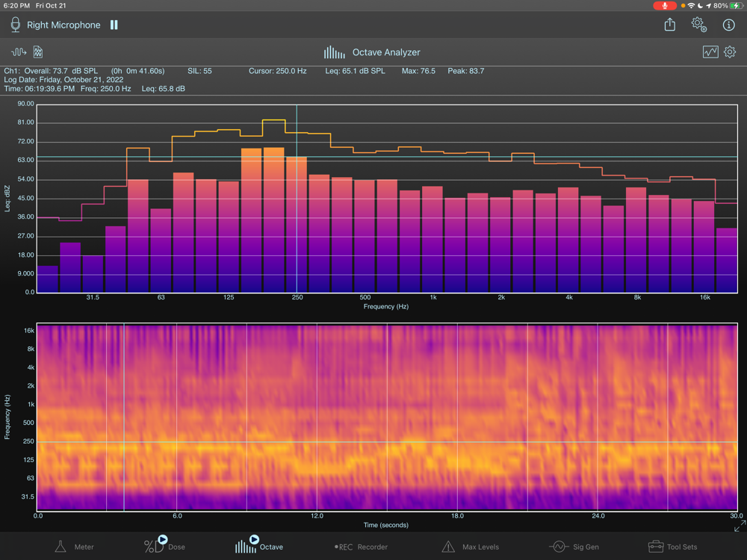Tap the spectrogram file icon beside waveform
Screen dimensions: 747x560
pyautogui.click(x=38, y=52)
